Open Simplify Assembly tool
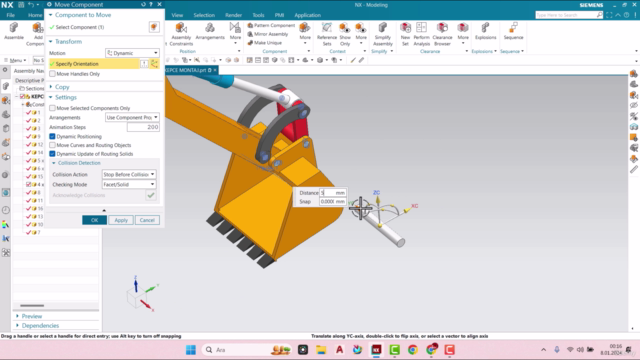The image size is (640, 360). (382, 34)
